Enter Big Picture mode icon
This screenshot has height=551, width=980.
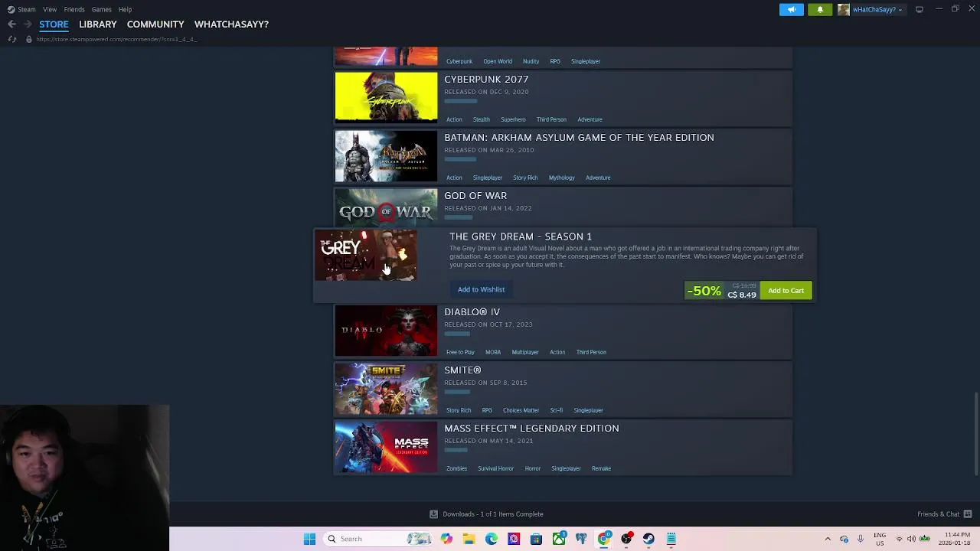(920, 9)
